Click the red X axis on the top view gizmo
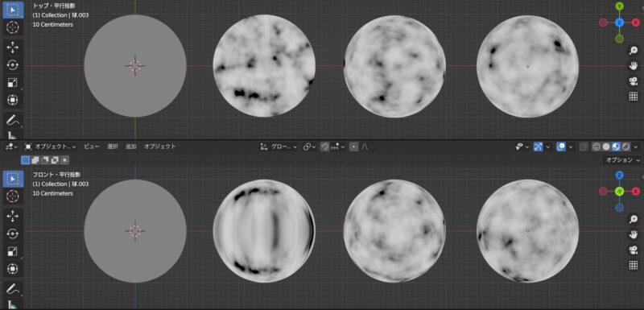The width and height of the screenshot is (644, 310). click(x=636, y=23)
